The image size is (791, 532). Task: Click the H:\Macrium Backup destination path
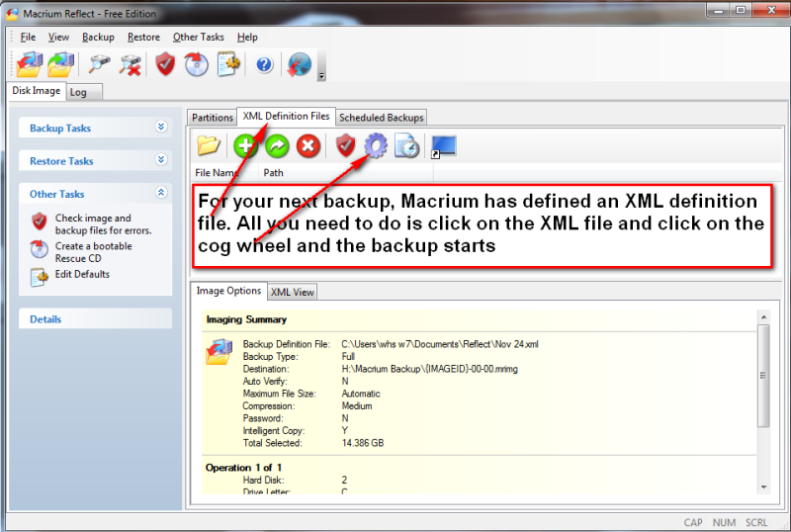pyautogui.click(x=430, y=369)
